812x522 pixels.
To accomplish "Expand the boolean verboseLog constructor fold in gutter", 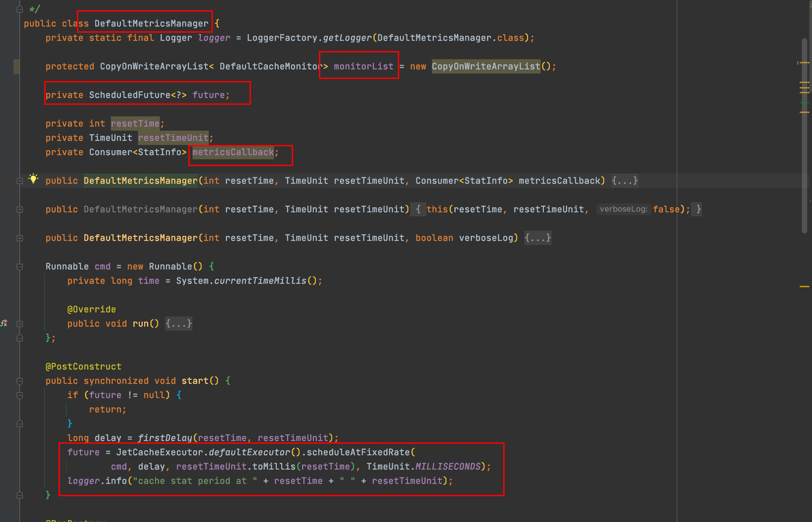I will tap(20, 238).
